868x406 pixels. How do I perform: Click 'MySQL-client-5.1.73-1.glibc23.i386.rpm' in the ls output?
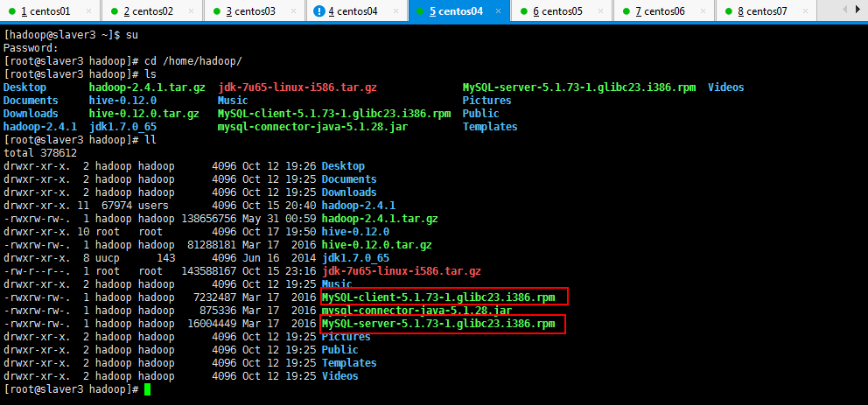[333, 114]
